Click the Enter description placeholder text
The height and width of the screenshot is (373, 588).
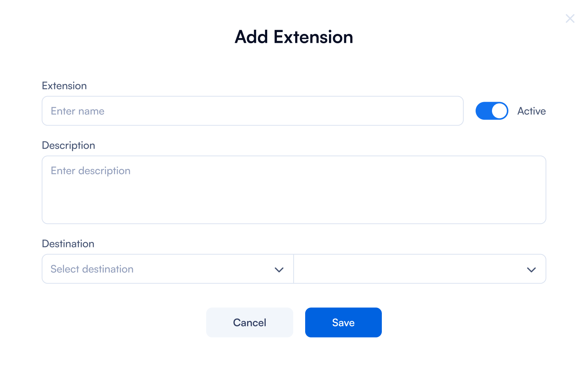coord(90,171)
